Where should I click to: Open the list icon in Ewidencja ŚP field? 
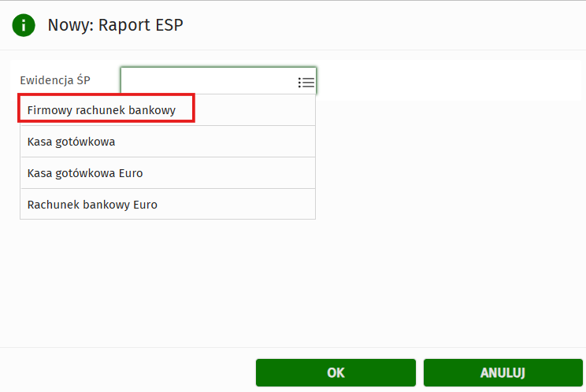click(x=306, y=82)
